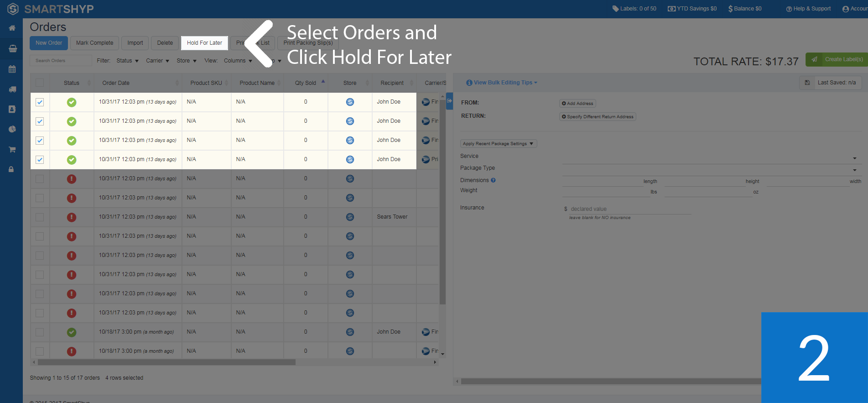Click the Import button
868x403 pixels.
135,43
